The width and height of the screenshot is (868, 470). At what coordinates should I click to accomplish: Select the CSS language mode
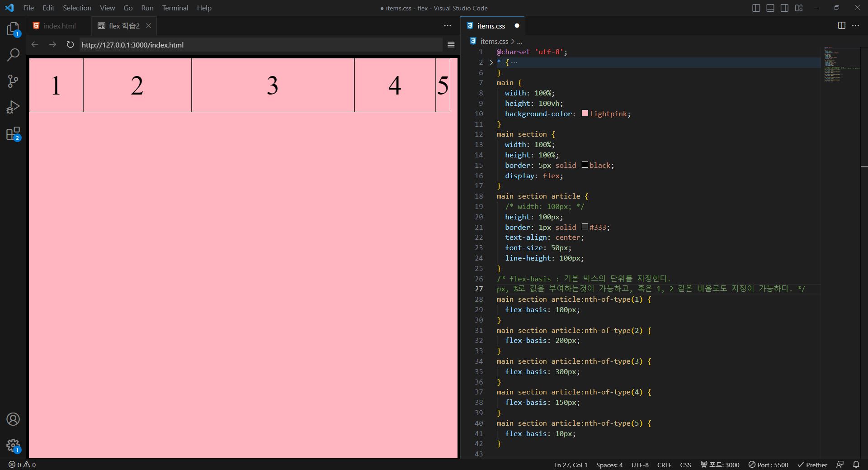click(x=685, y=465)
